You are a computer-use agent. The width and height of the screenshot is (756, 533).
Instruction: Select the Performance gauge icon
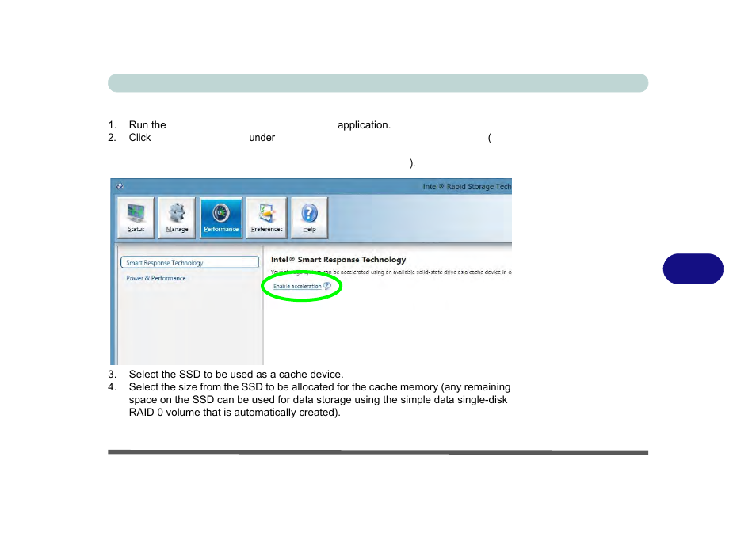[221, 218]
